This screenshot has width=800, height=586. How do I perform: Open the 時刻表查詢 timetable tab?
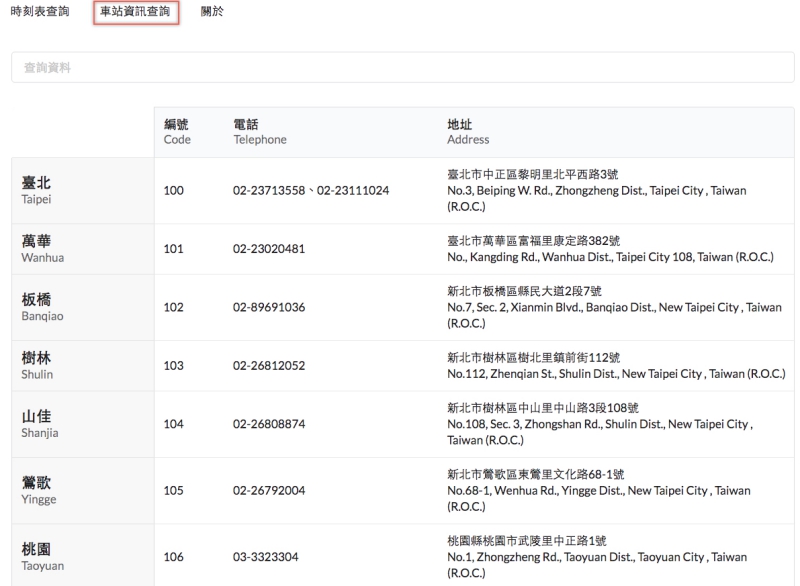[x=42, y=11]
